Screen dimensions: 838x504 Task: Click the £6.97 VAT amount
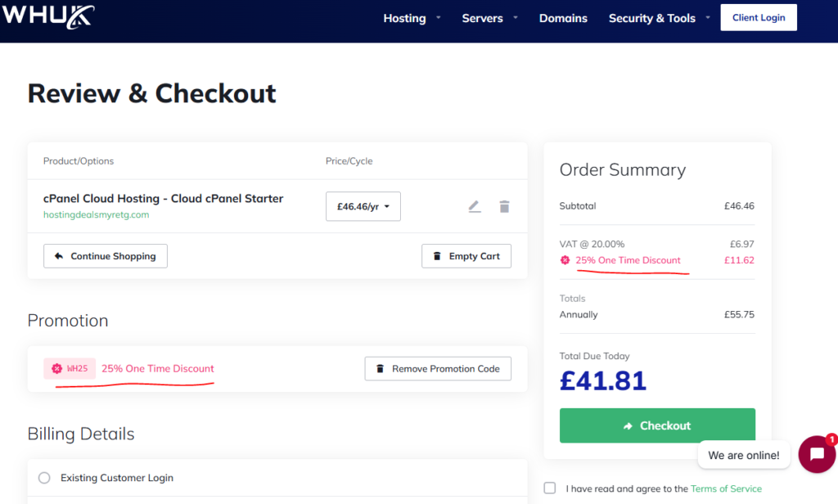741,244
